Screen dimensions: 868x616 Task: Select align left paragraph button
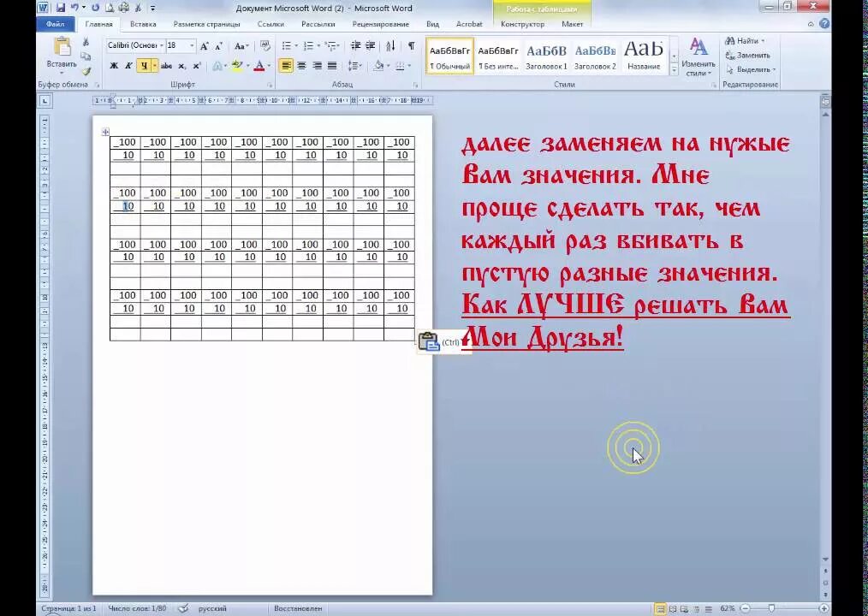[x=286, y=66]
